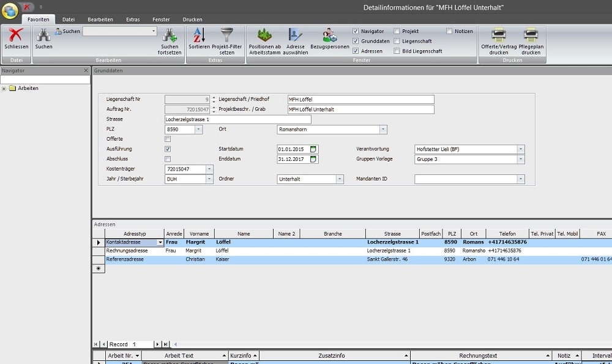The height and width of the screenshot is (364, 612).
Task: Select the Rechnungsadresse row
Action: coord(352,251)
